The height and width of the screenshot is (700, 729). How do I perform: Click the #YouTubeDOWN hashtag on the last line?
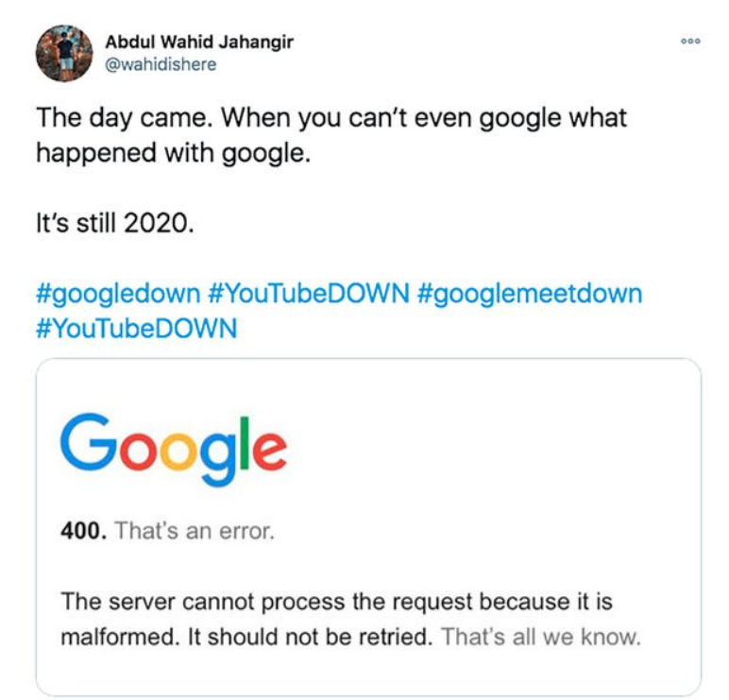[x=137, y=328]
